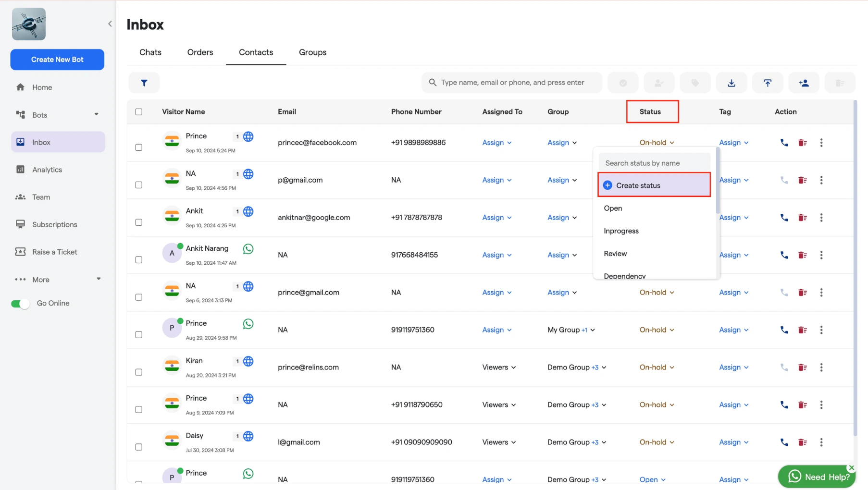
Task: Click the Search status by name field
Action: click(654, 163)
